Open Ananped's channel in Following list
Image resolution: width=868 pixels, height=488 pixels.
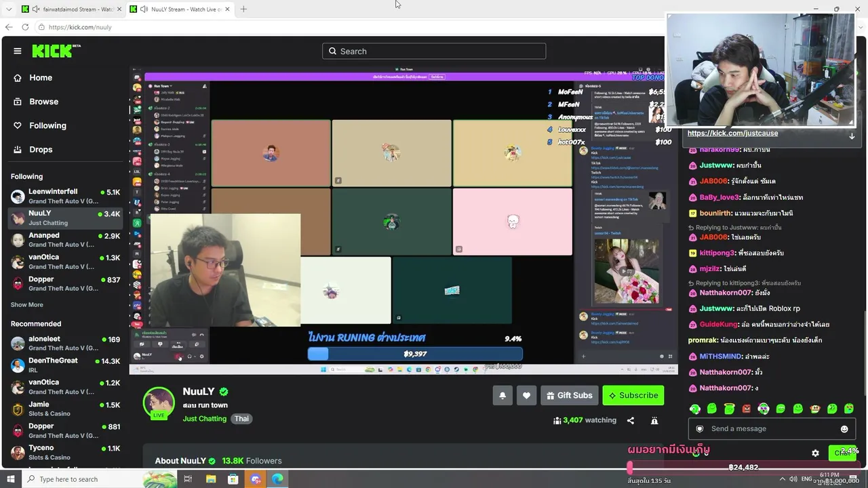click(x=65, y=240)
